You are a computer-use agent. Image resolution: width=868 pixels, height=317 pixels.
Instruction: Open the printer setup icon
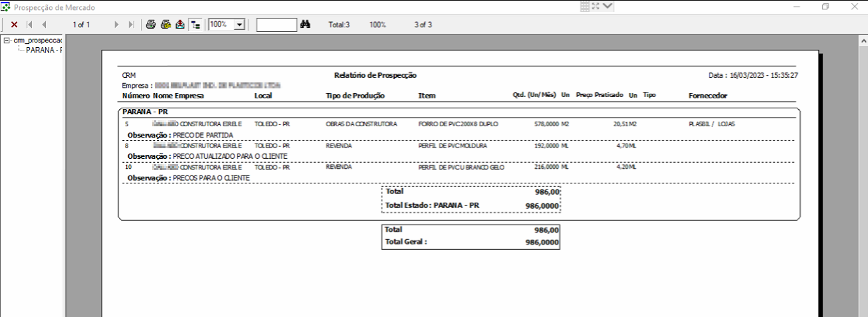[165, 25]
